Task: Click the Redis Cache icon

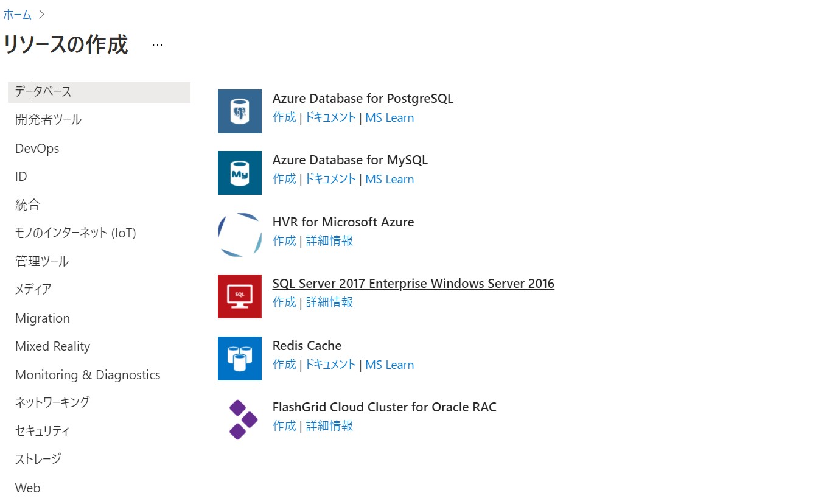Action: [x=240, y=359]
